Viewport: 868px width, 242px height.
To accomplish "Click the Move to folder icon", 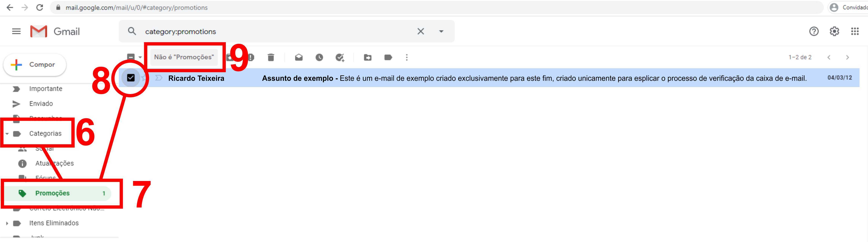I will [x=368, y=57].
